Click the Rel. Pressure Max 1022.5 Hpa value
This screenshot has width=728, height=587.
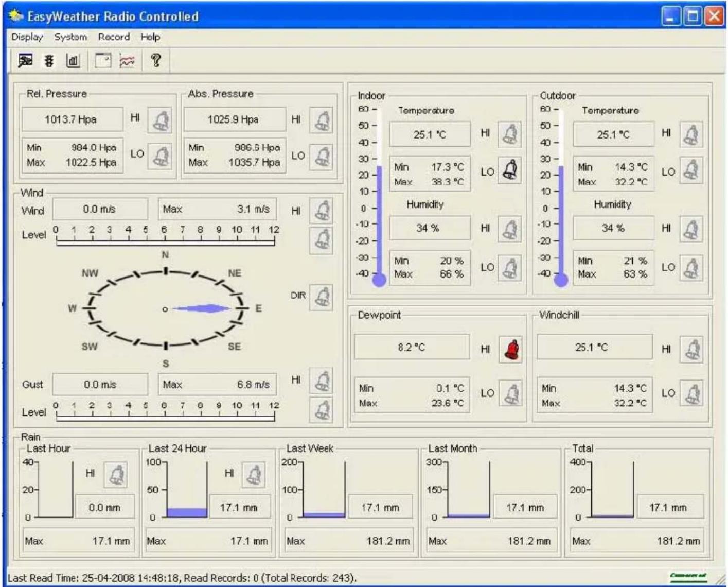[x=91, y=163]
